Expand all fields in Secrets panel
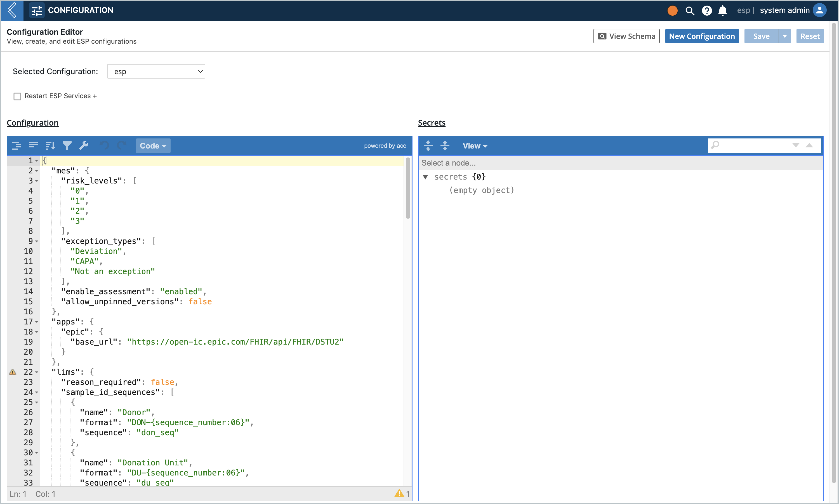Image resolution: width=839 pixels, height=504 pixels. click(x=428, y=146)
